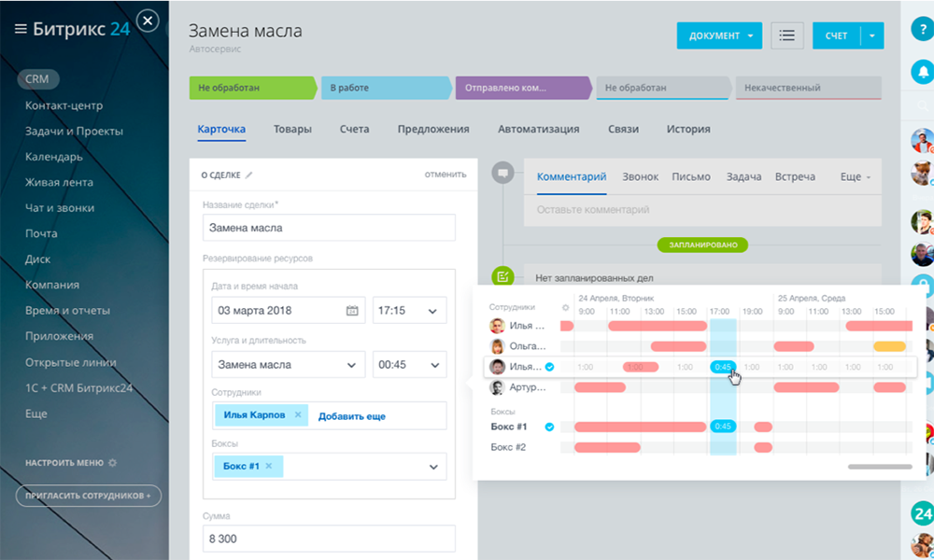The image size is (934, 560).
Task: Click the pencil icon next to О СДЕЛКЕ
Action: coord(249,175)
